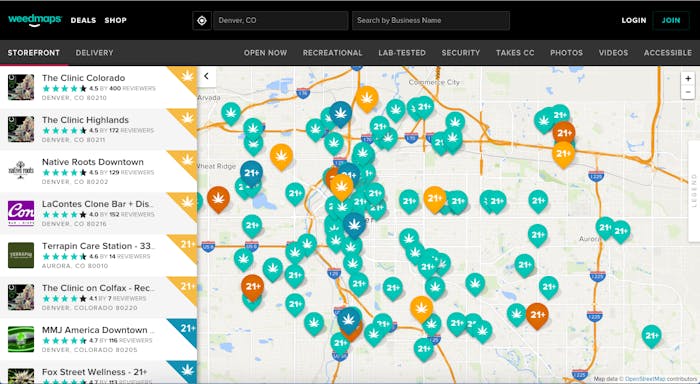This screenshot has height=384, width=700.
Task: Click Native Roots Downtown logo
Action: click(x=21, y=171)
